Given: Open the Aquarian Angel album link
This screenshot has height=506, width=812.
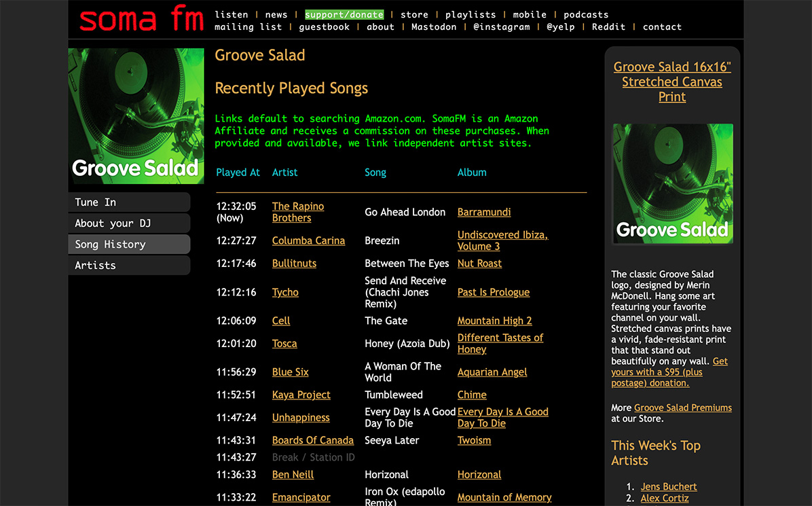Looking at the screenshot, I should click(492, 372).
